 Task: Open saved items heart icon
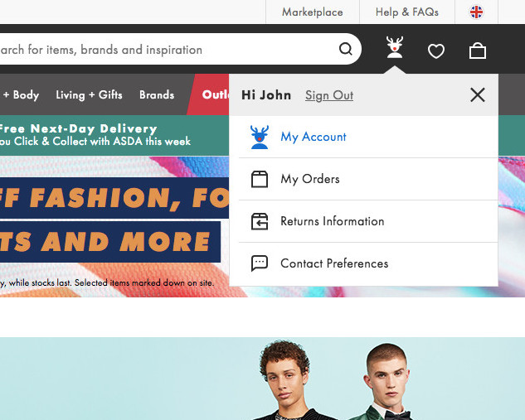pyautogui.click(x=436, y=51)
